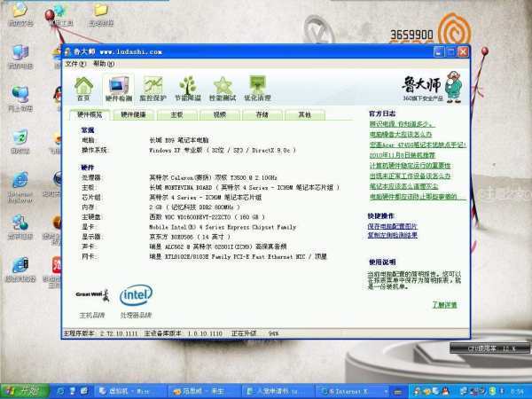
Task: Switch to the 硬件概览 tab
Action: click(x=90, y=114)
